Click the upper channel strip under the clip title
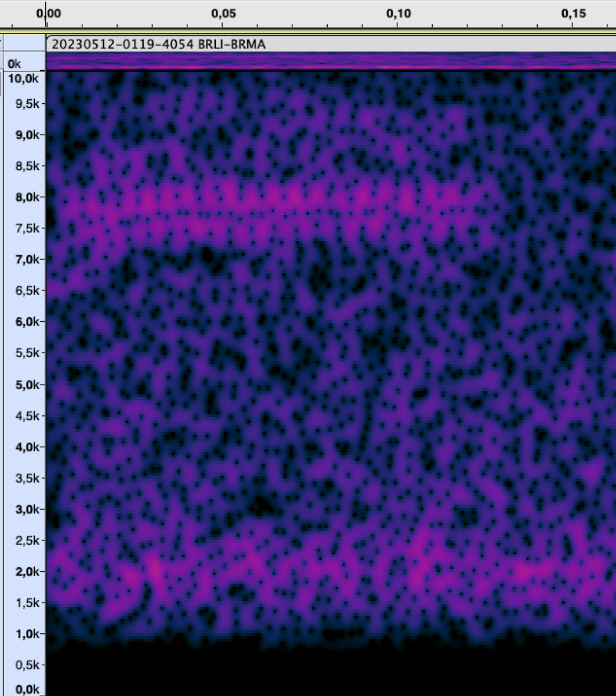Viewport: 616px width, 696px height. pyautogui.click(x=331, y=61)
